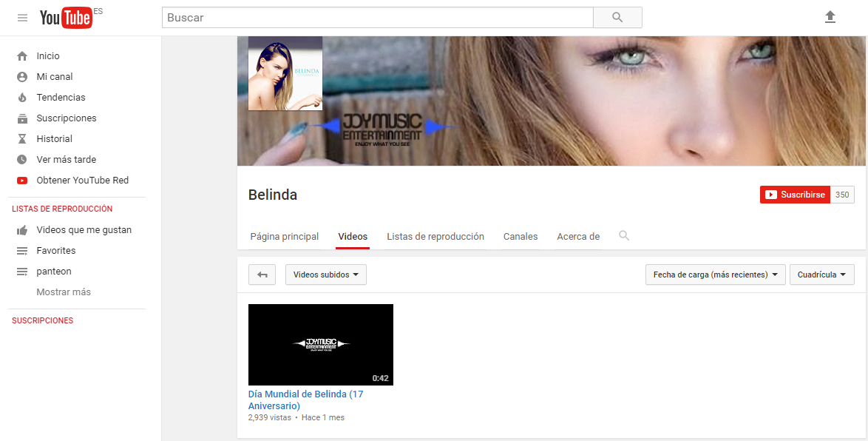Open the Fecha de carga sort dropdown
The width and height of the screenshot is (868, 441).
pyautogui.click(x=715, y=275)
